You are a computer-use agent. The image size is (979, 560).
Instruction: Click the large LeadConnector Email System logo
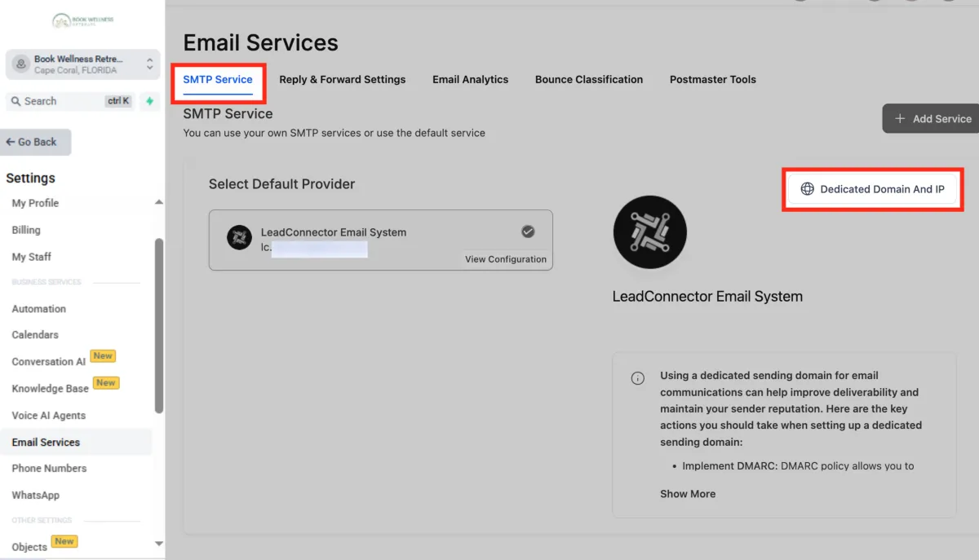point(649,231)
